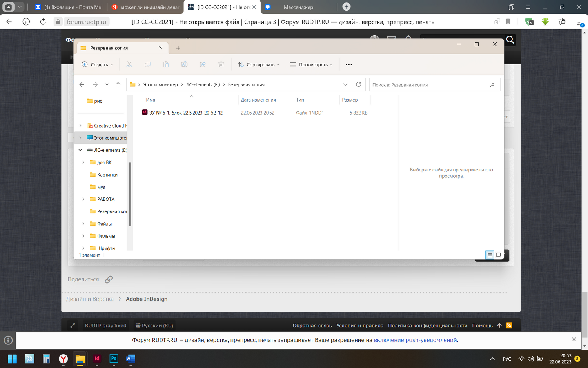Open Adobe InDesign from taskbar
The image size is (588, 368).
[97, 359]
